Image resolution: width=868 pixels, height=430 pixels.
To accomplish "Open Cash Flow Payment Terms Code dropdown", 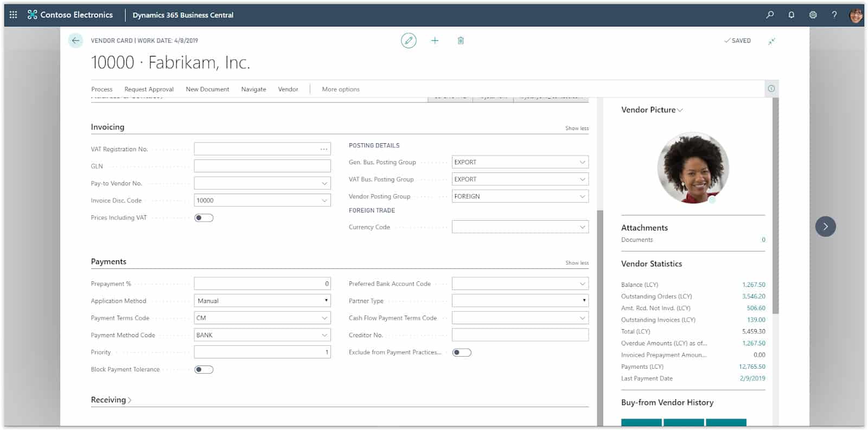I will click(x=582, y=318).
